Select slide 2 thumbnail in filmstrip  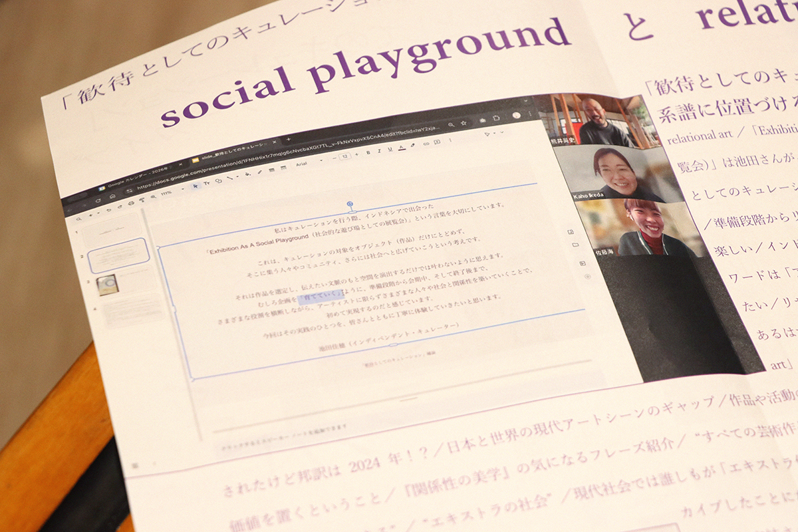click(119, 255)
